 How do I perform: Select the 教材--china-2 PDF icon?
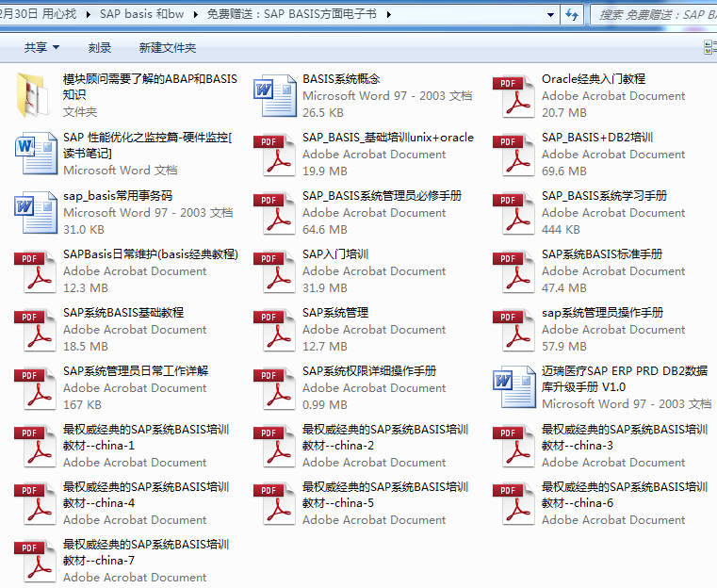(x=274, y=447)
